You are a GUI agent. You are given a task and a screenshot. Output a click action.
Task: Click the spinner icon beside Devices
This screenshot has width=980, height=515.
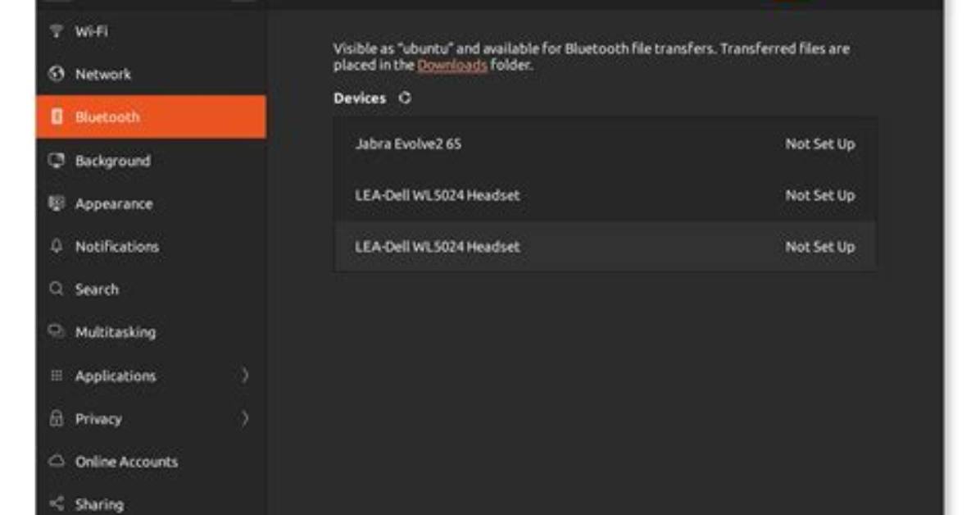tap(405, 98)
